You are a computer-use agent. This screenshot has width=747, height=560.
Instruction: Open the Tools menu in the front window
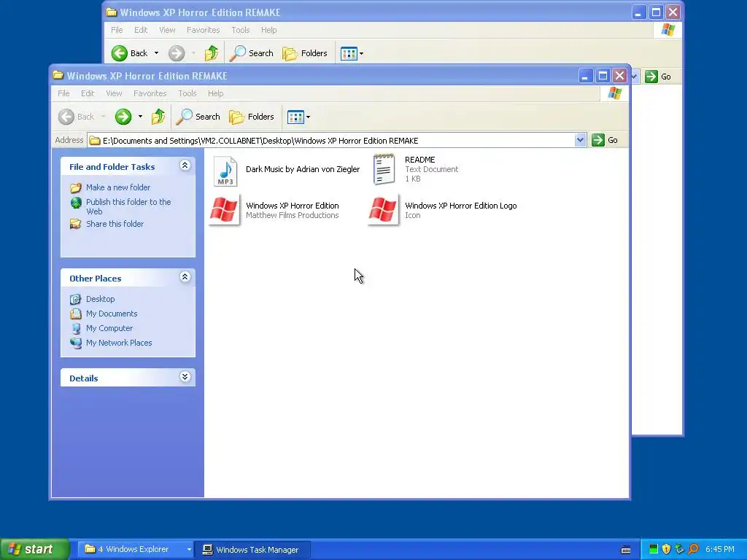click(187, 93)
